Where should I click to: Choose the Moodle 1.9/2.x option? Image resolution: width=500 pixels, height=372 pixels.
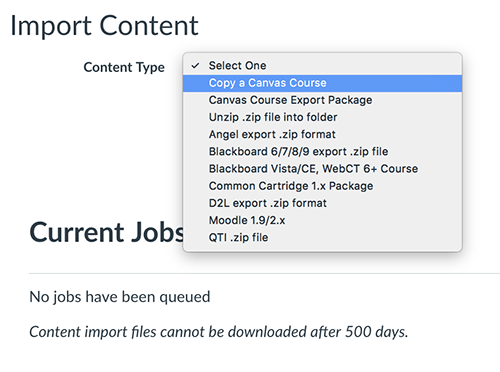pos(322,220)
